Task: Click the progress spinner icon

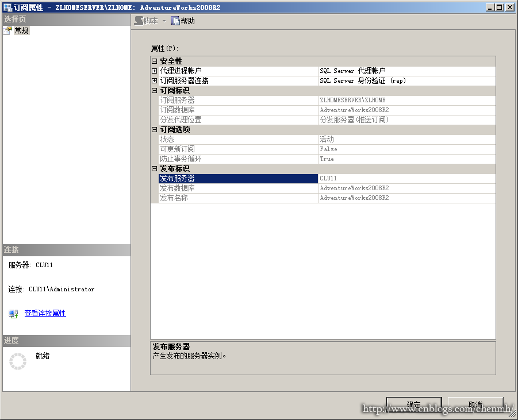Action: [17, 361]
